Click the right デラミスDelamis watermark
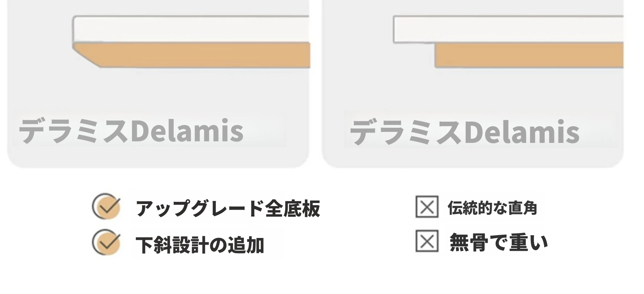 pos(464,132)
